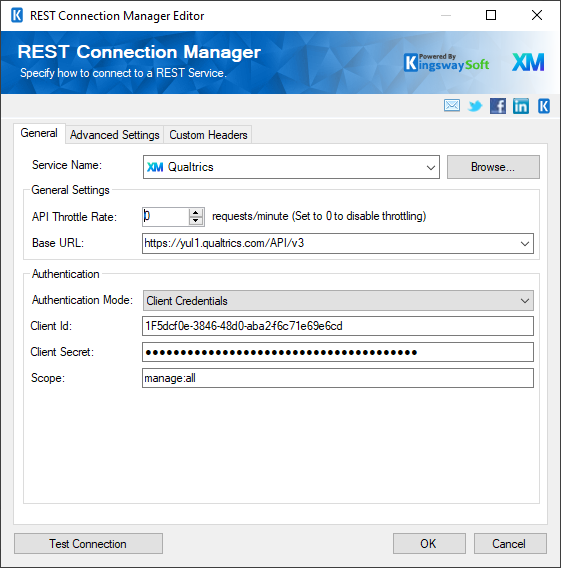The image size is (561, 568).
Task: Decrease the API Throttle Rate with the down arrow
Action: click(x=196, y=221)
